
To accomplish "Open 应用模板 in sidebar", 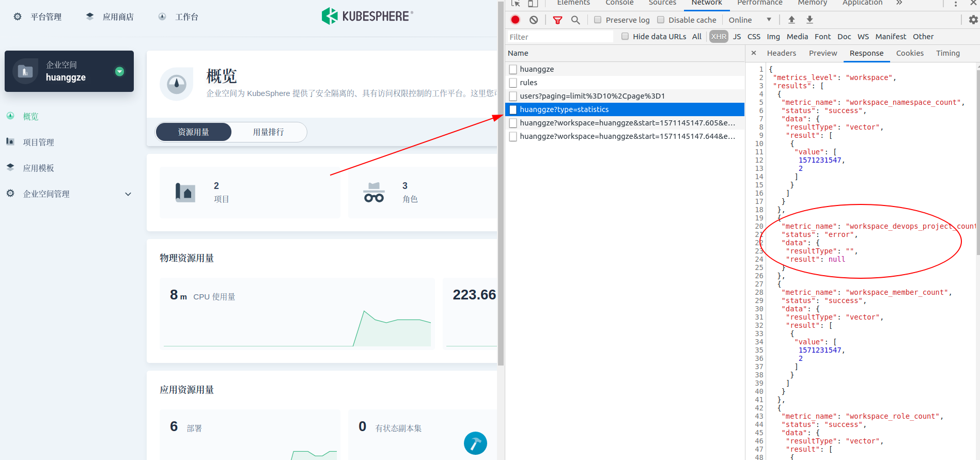I will pos(39,168).
